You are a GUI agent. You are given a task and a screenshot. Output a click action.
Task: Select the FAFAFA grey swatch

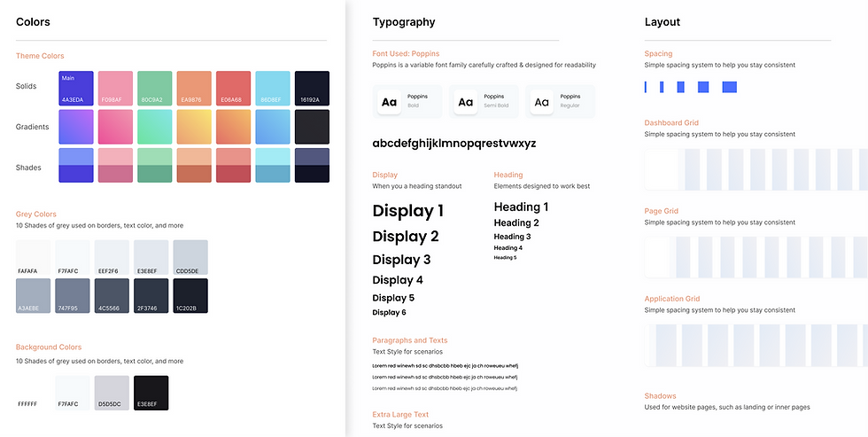(x=34, y=257)
